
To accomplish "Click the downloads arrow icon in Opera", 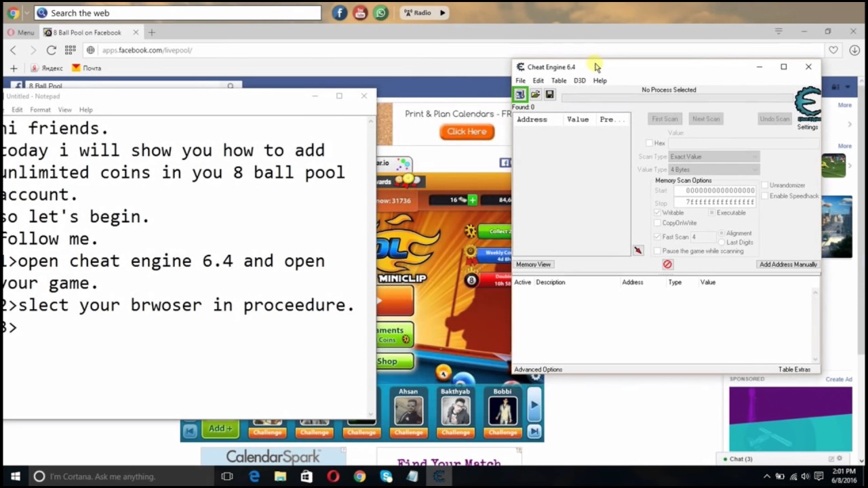I will 854,50.
